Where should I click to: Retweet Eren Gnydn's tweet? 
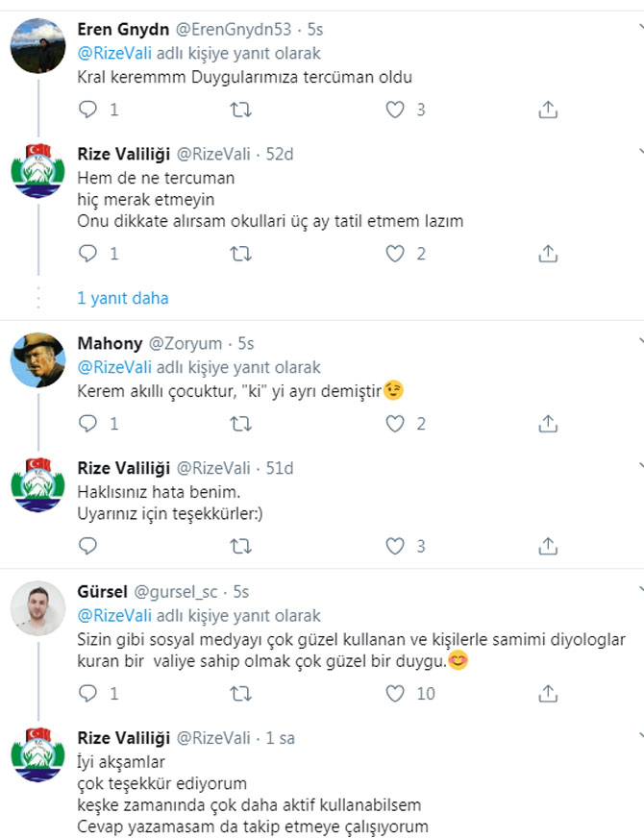[x=242, y=110]
